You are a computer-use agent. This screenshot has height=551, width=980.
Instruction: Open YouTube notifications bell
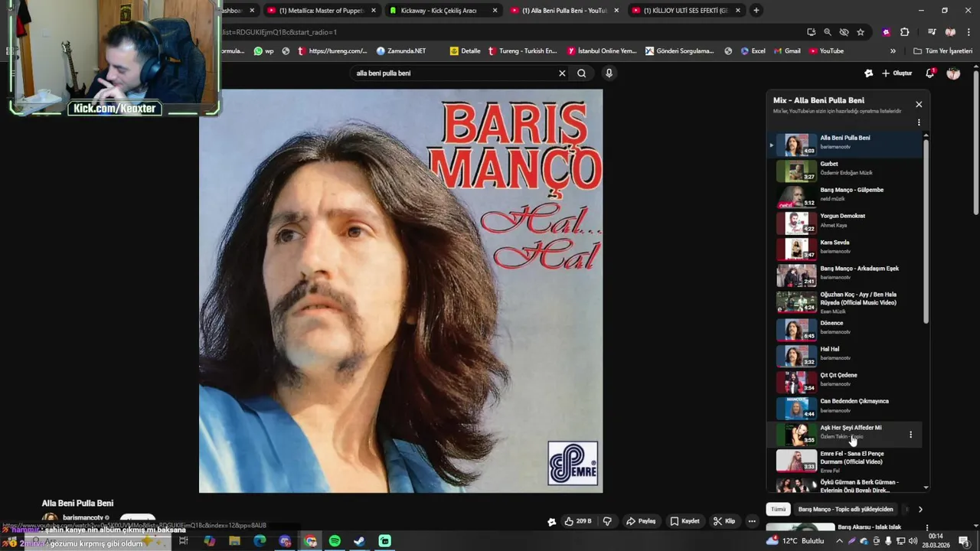929,73
